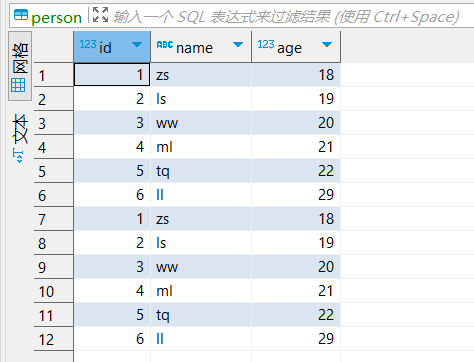This screenshot has width=474, height=362.
Task: Click age cell '18' in row 1
Action: (296, 75)
